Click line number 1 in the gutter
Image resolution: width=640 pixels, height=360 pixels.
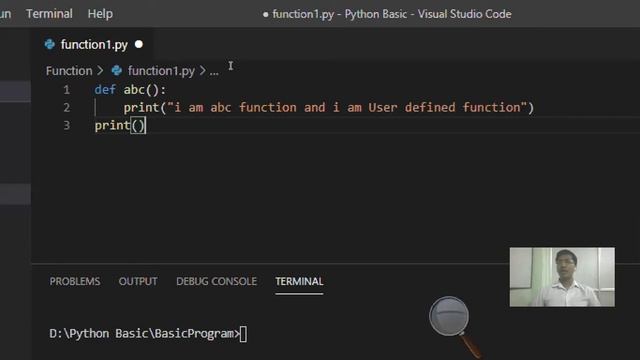[x=67, y=90]
